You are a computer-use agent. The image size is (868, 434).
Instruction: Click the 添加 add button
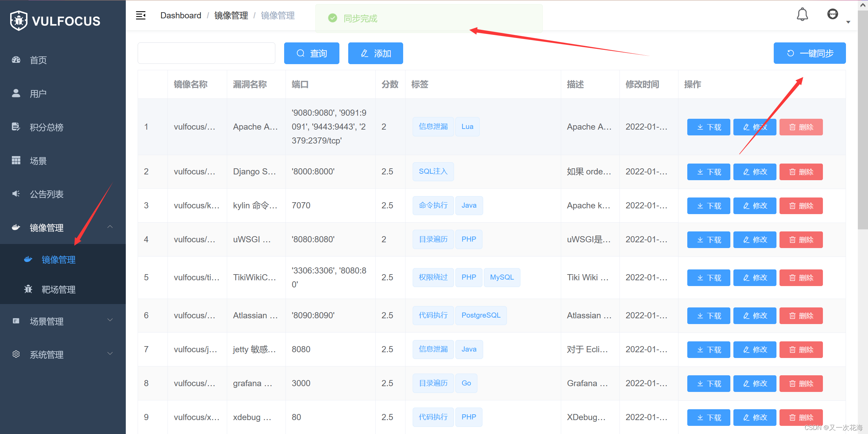tap(376, 53)
